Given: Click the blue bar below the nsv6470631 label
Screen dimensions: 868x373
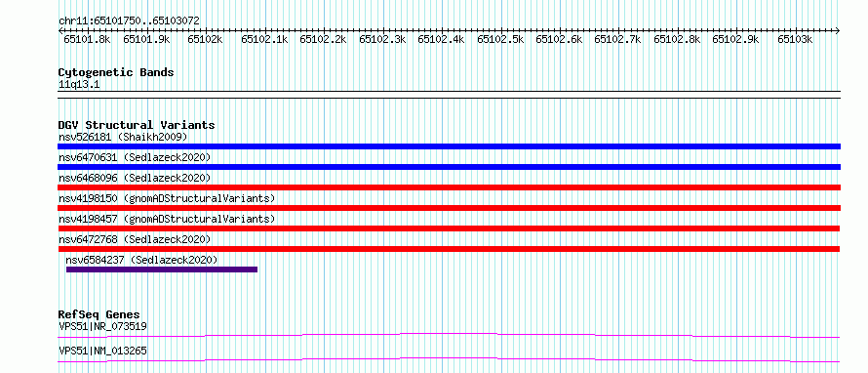Looking at the screenshot, I should pyautogui.click(x=449, y=167).
